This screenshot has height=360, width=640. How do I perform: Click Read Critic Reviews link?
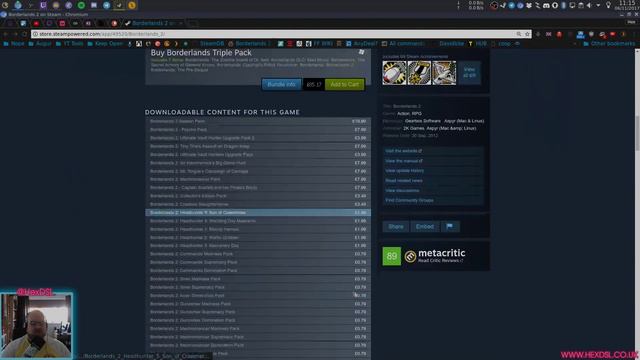pyautogui.click(x=440, y=260)
